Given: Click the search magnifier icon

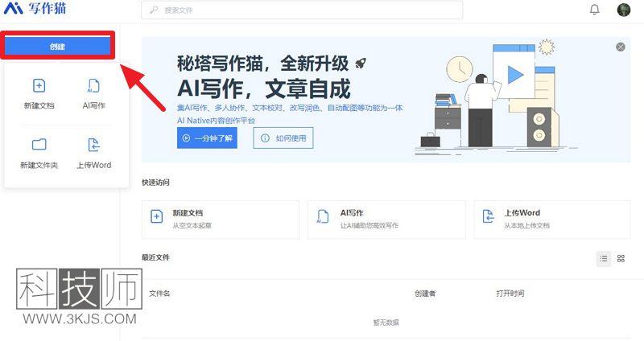Looking at the screenshot, I should [153, 10].
